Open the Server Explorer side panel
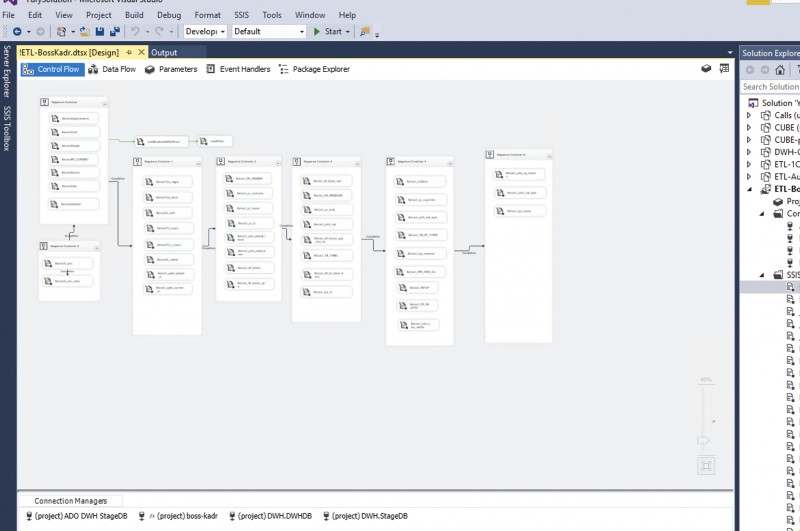The height and width of the screenshot is (531, 800). pos(7,71)
